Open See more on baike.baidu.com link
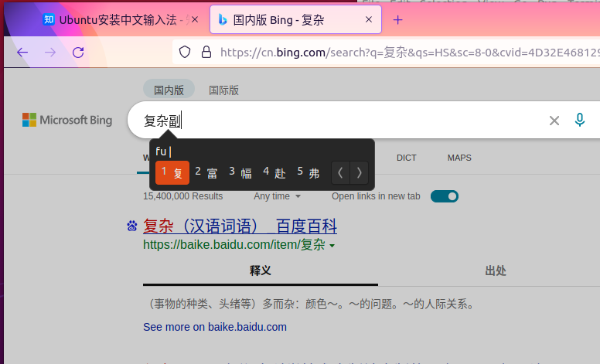Image resolution: width=600 pixels, height=364 pixels. click(x=215, y=327)
